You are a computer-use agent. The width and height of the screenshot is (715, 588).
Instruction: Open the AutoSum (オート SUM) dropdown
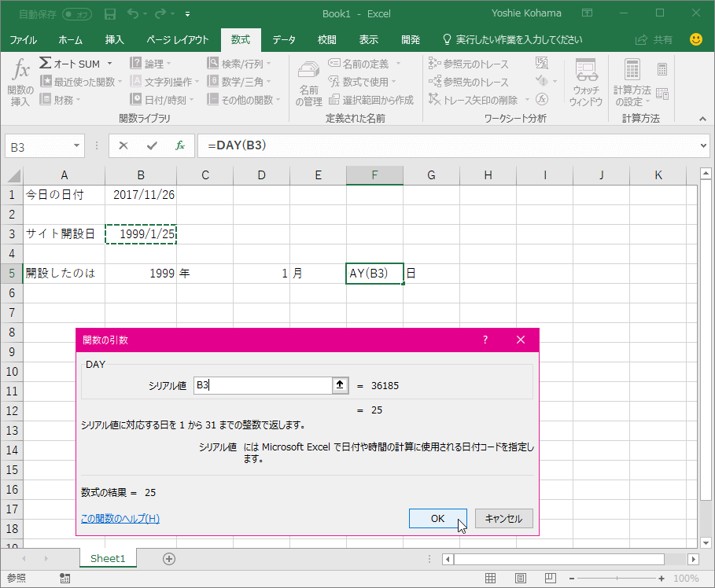tap(109, 64)
